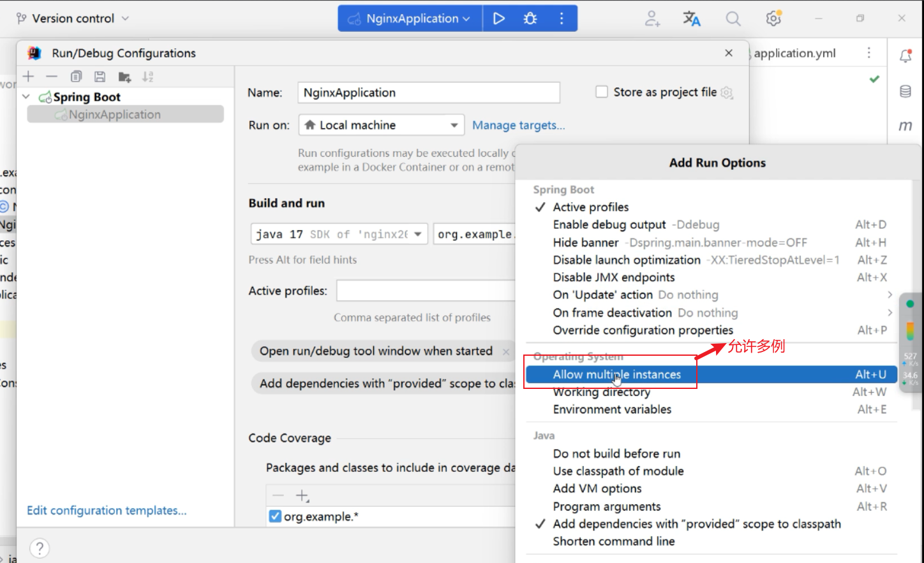Select Enable debug output option
924x563 pixels.
pyautogui.click(x=712, y=224)
